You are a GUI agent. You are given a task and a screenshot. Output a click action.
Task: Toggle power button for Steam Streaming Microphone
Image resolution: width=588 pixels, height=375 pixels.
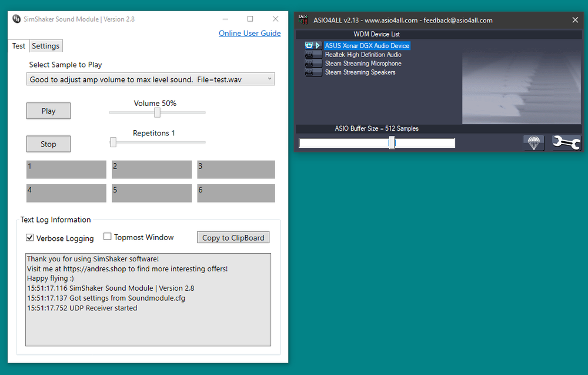tap(309, 64)
